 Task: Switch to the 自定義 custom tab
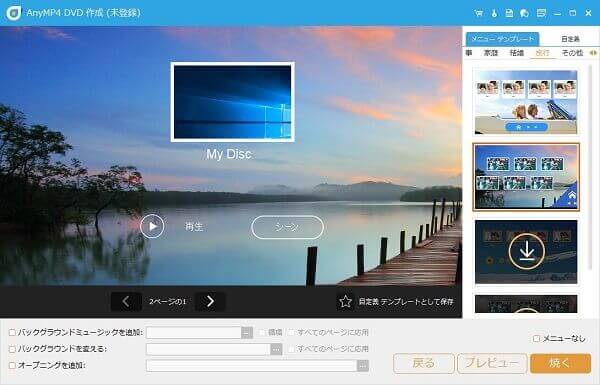click(570, 39)
